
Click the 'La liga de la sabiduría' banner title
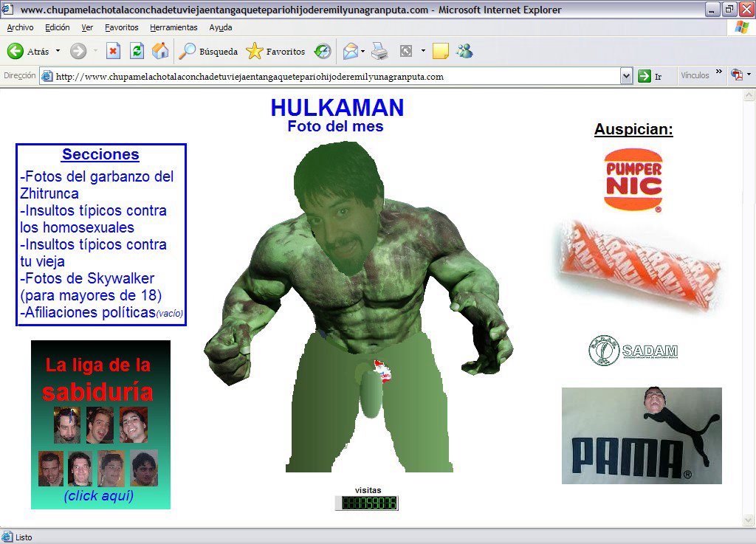[x=98, y=379]
